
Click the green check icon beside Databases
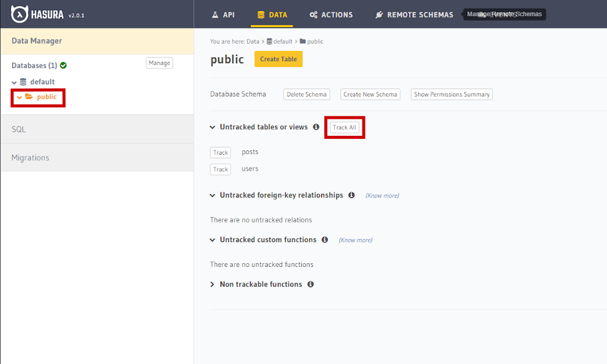click(x=64, y=66)
